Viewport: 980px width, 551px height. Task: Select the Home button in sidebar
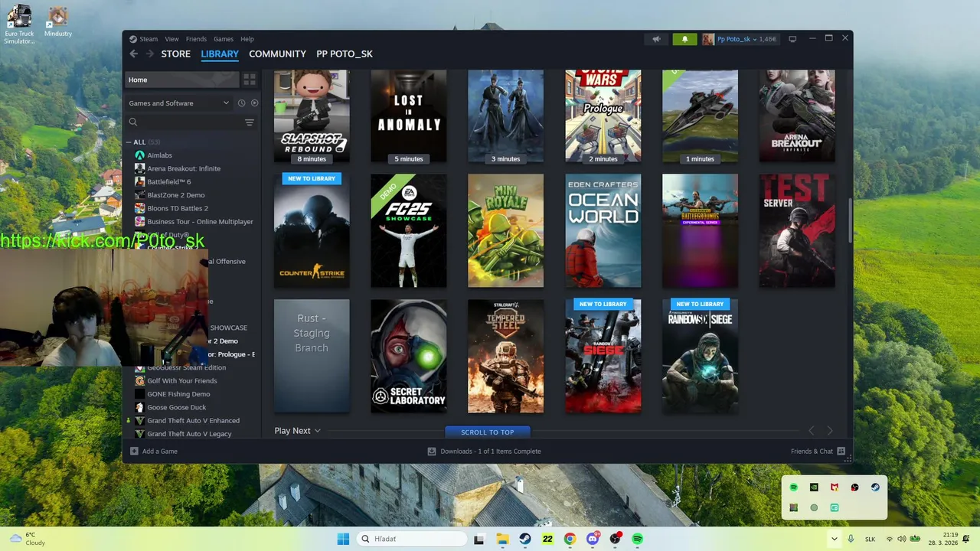click(x=182, y=80)
